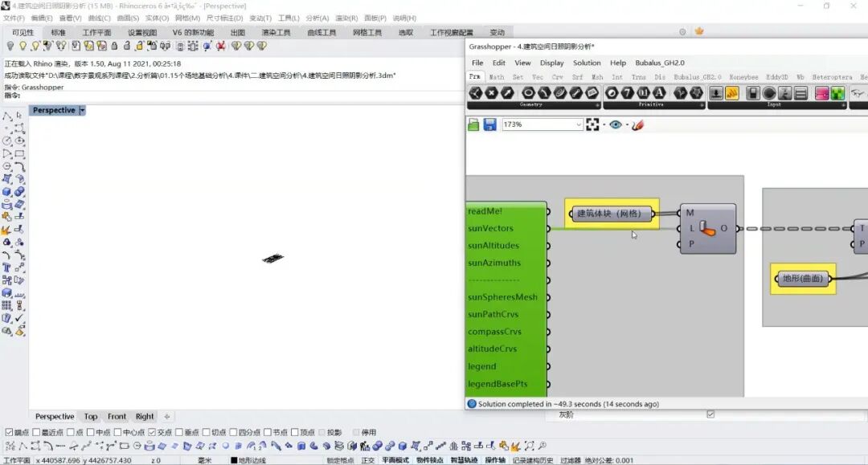This screenshot has height=465, width=868.
Task: Toggle the 交点 osnap checkbox
Action: coord(152,432)
